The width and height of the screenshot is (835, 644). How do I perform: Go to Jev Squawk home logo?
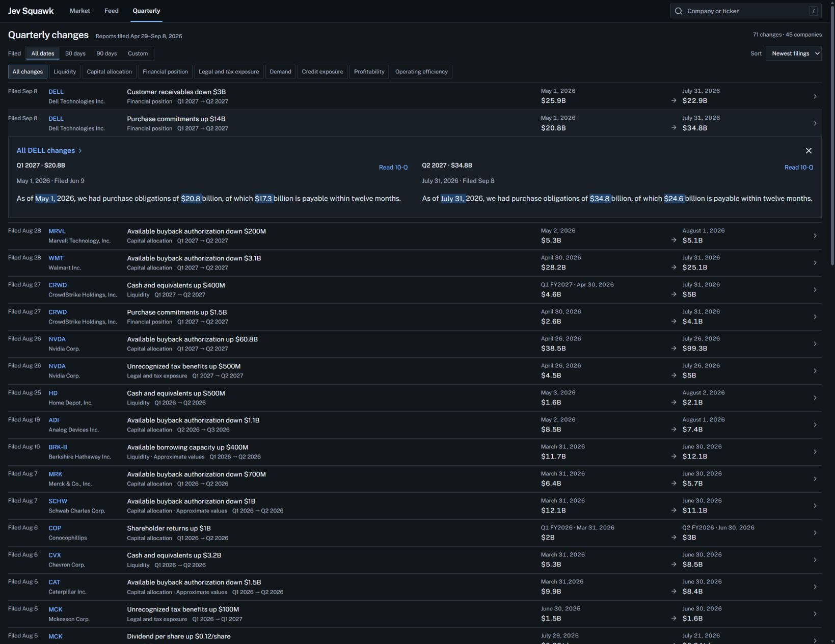[31, 11]
